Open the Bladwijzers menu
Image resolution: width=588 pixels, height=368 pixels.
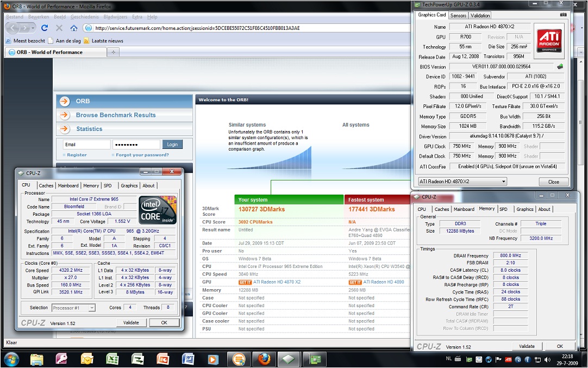[115, 17]
